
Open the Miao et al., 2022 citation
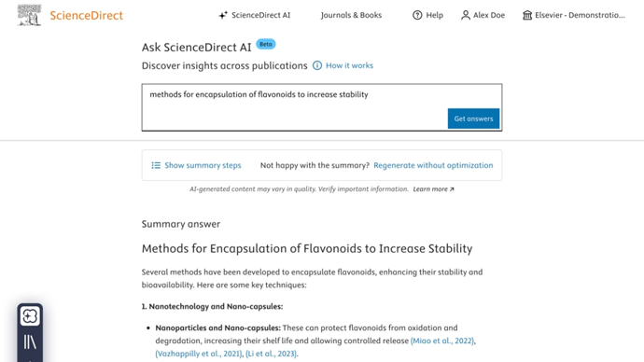(x=442, y=341)
